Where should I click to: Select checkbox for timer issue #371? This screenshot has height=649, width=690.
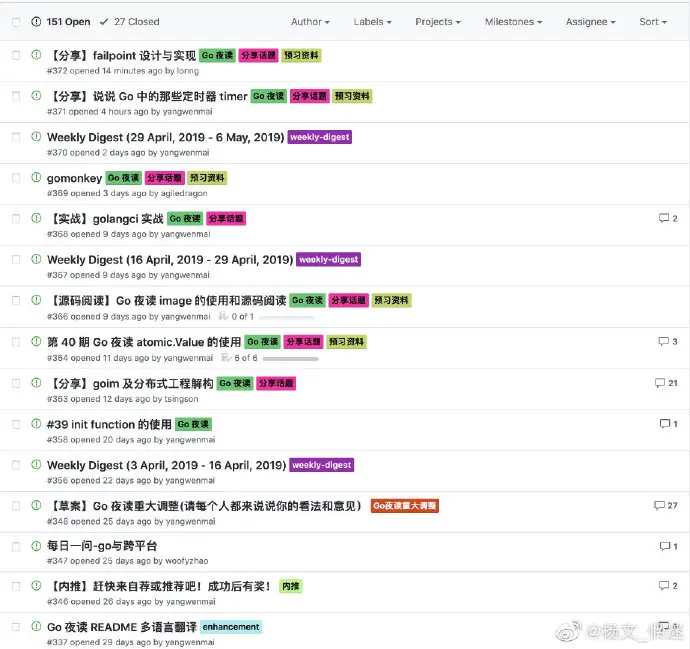coord(16,96)
